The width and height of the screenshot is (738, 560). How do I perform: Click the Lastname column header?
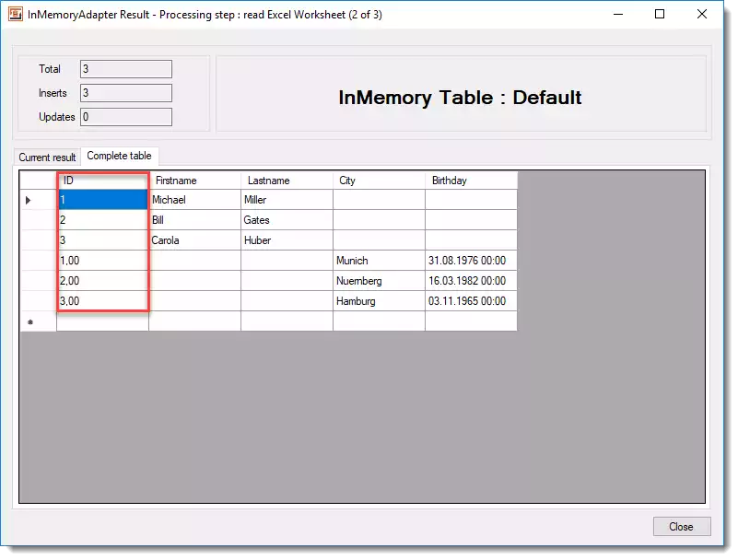[x=287, y=181]
